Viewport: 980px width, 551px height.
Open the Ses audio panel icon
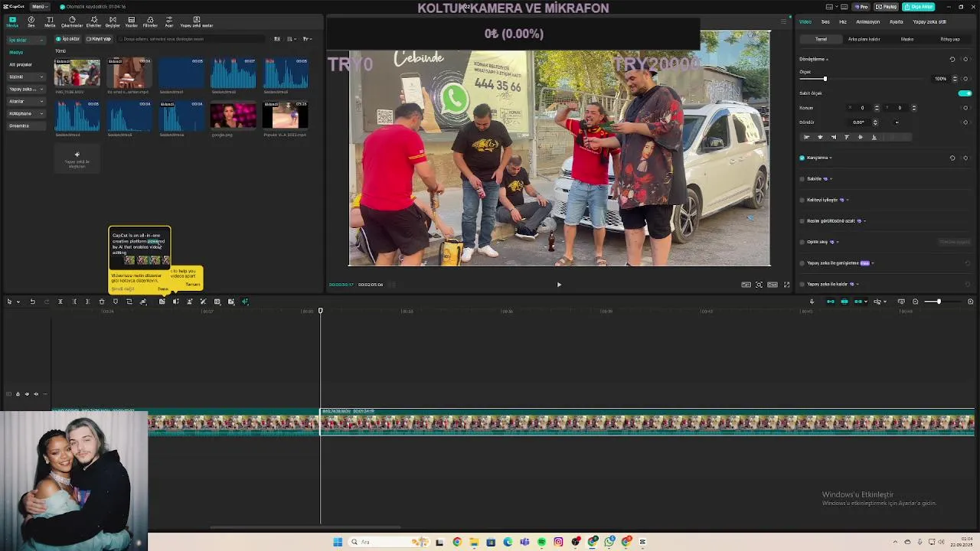tap(31, 21)
